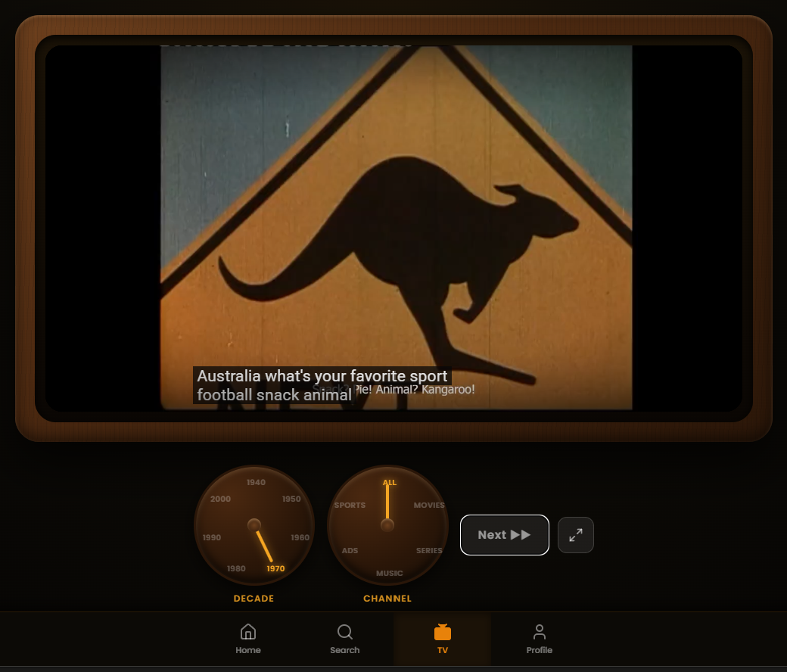Click the channel dial center knob

[387, 525]
